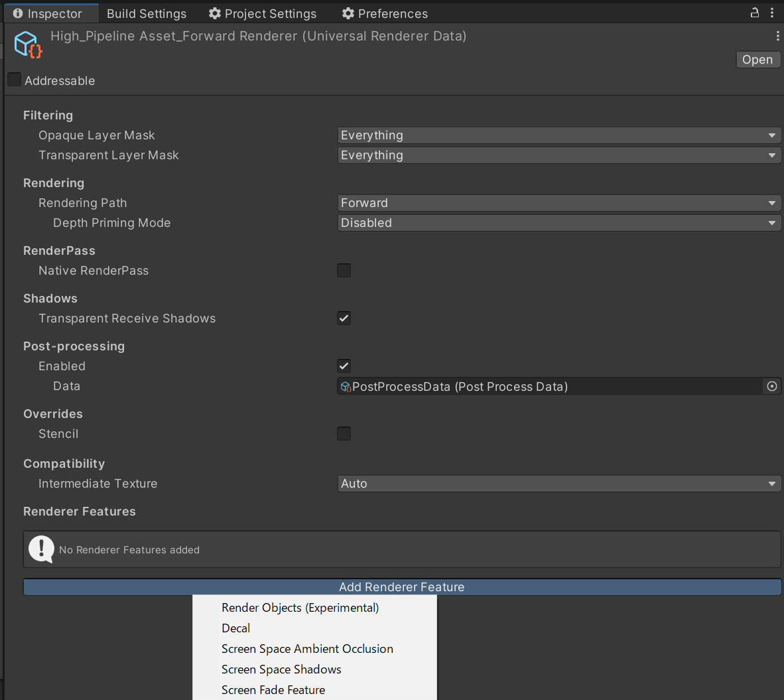Click the Inspector info icon
Viewport: 784px width, 700px height.
click(x=18, y=13)
